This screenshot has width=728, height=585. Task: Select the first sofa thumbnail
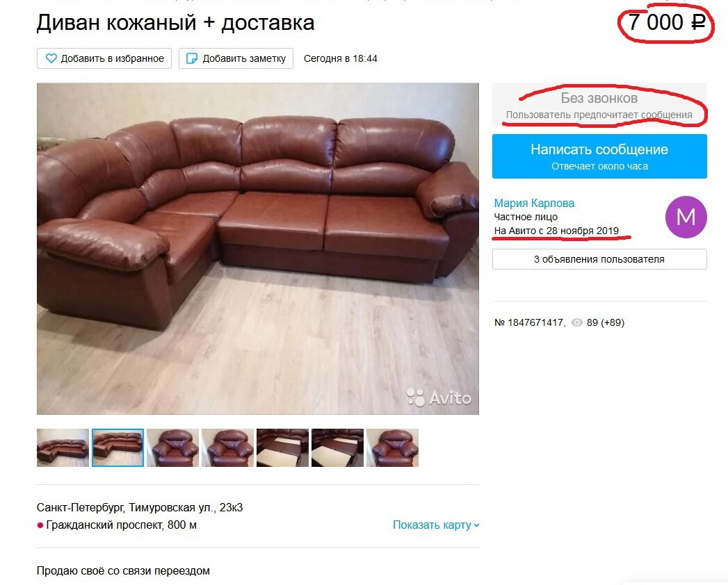tap(63, 447)
